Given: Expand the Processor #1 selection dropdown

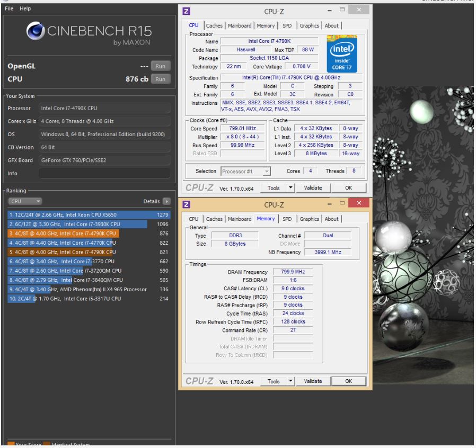Looking at the screenshot, I should [267, 172].
